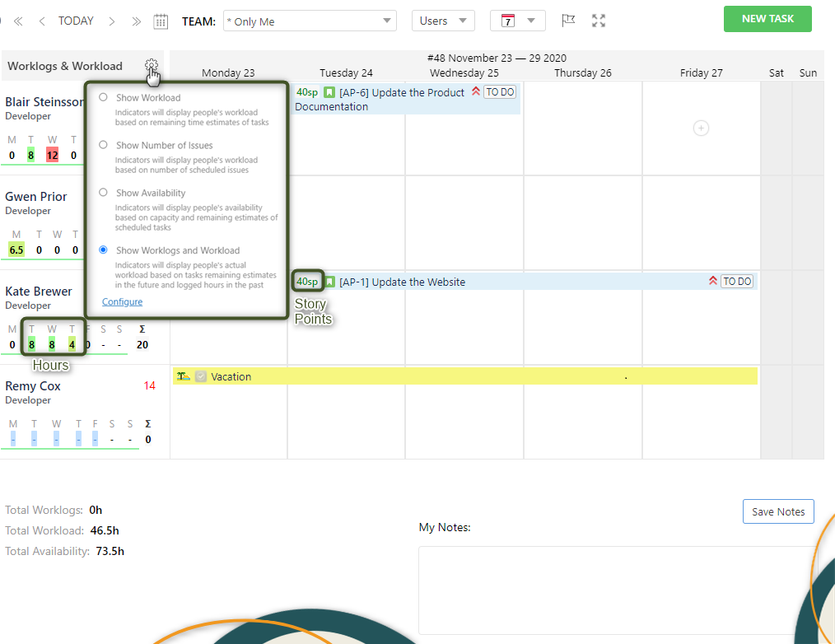
Task: Open the AP-6 Update the Product Documentation task
Action: (406, 99)
